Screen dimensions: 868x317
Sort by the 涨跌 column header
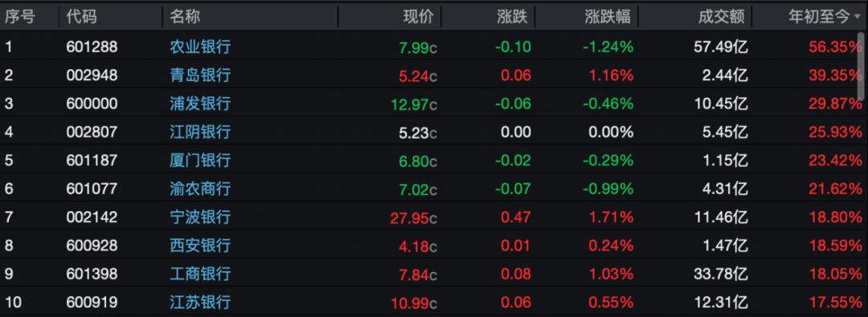[513, 17]
